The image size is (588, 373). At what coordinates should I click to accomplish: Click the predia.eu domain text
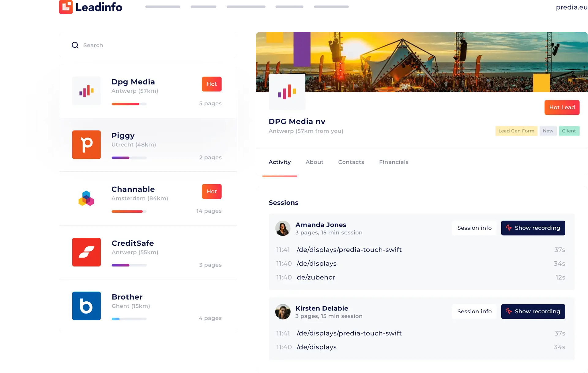pos(571,7)
